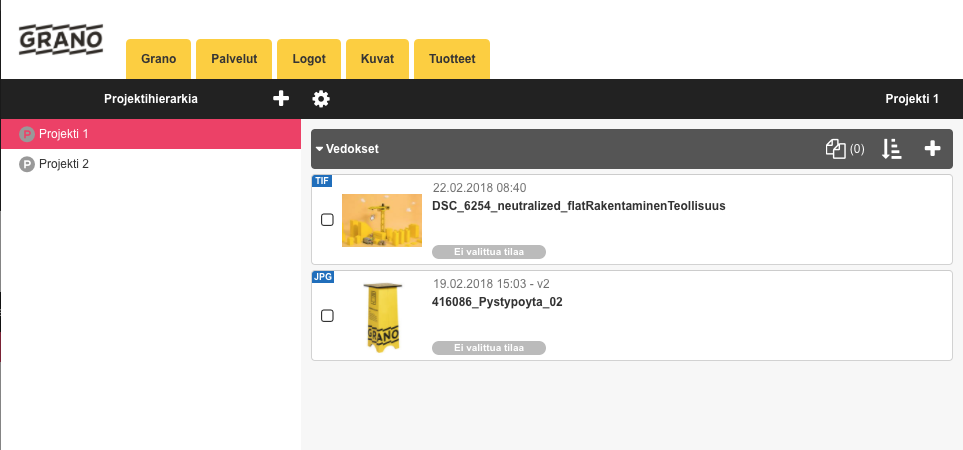This screenshot has width=963, height=450.
Task: Click the TIF format badge
Action: [x=322, y=181]
